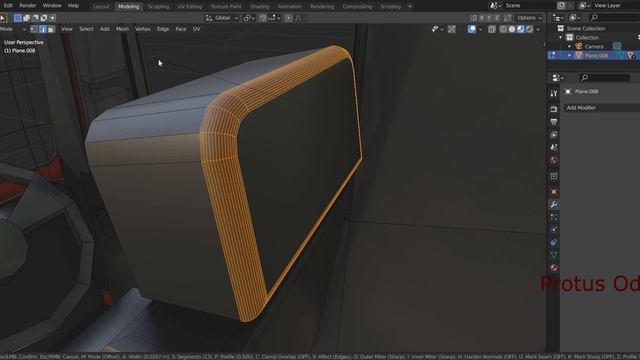Open the View Layer properties tab

click(x=554, y=135)
